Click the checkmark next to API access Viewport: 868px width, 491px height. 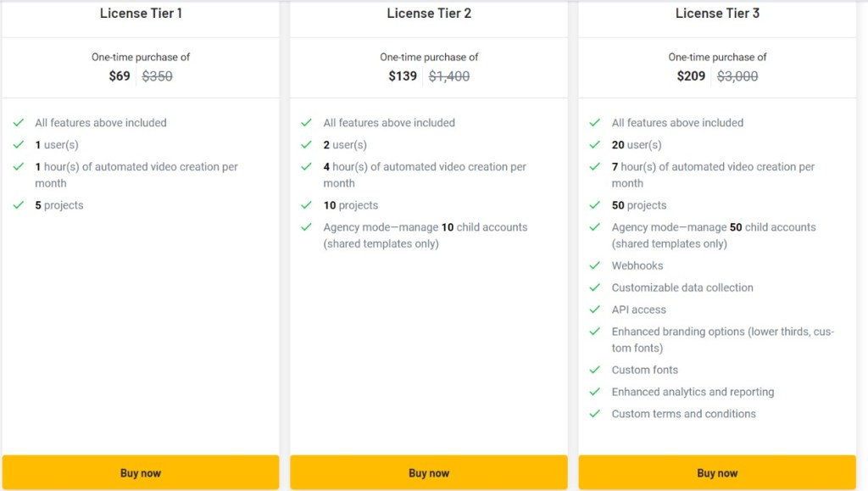(x=595, y=310)
